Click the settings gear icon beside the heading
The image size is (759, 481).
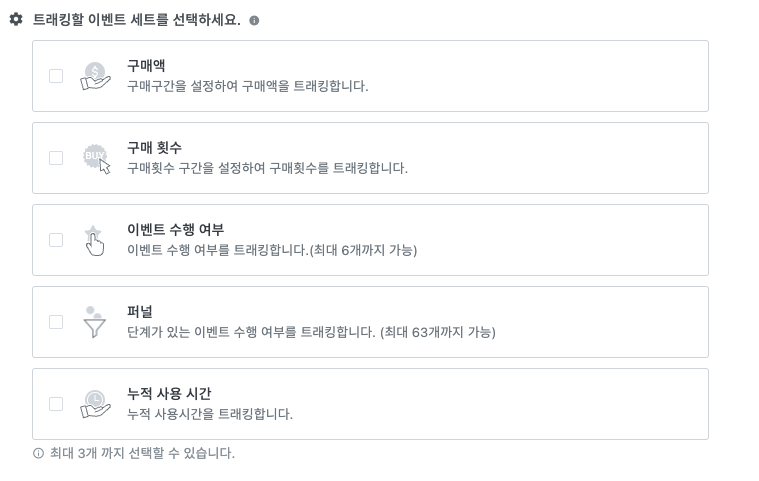pos(16,19)
